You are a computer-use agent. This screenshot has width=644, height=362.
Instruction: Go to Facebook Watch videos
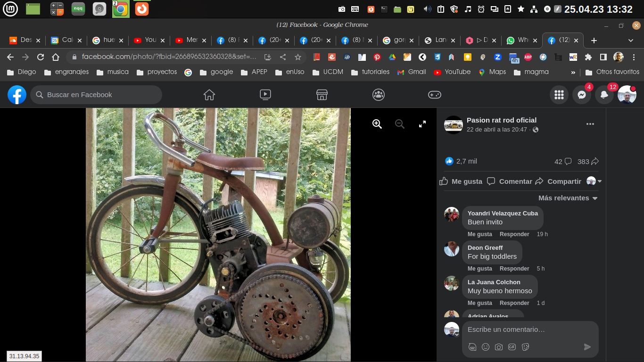coord(265,95)
